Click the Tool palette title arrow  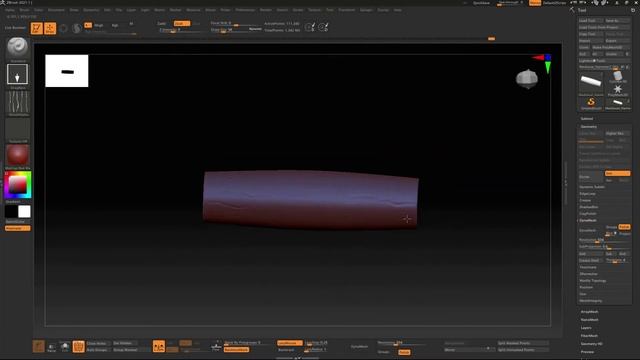point(572,10)
